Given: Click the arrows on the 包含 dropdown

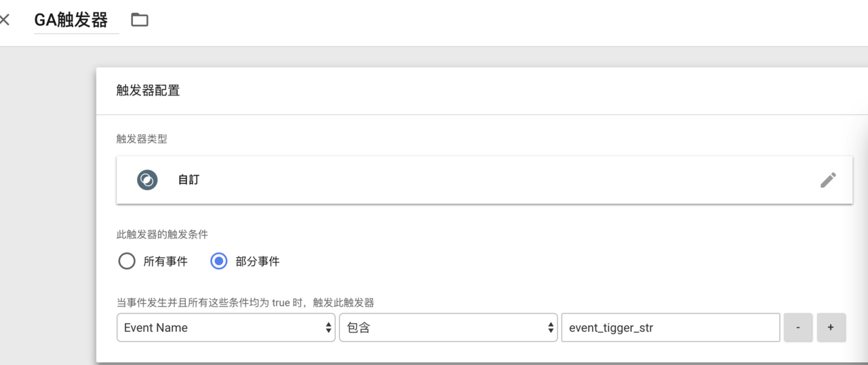Looking at the screenshot, I should tap(551, 328).
